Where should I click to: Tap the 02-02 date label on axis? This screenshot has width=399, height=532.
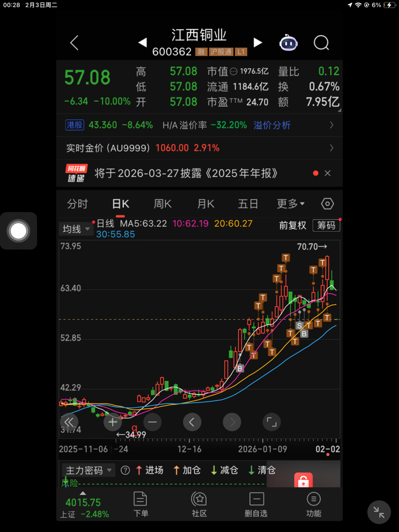coord(328,449)
